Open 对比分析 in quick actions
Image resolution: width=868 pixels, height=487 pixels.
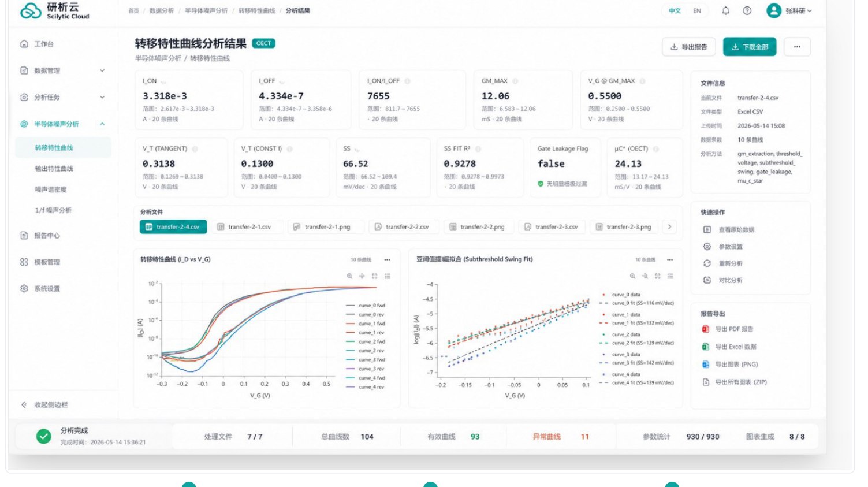point(723,280)
